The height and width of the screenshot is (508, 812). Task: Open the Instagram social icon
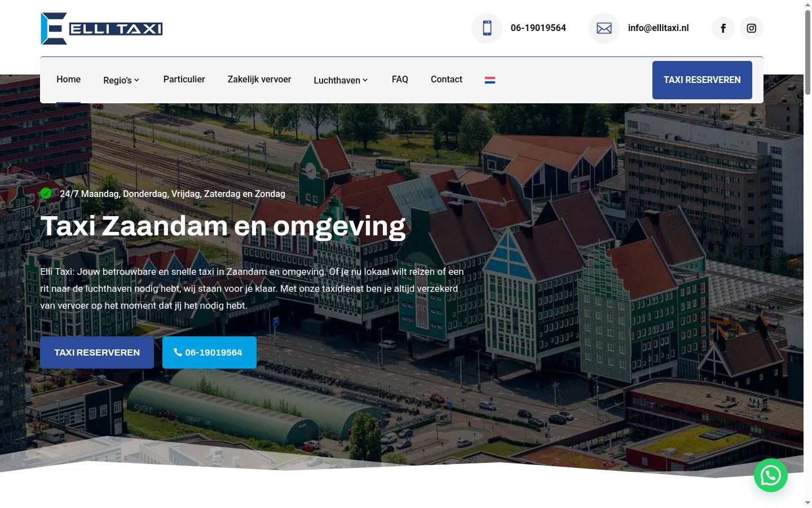752,28
